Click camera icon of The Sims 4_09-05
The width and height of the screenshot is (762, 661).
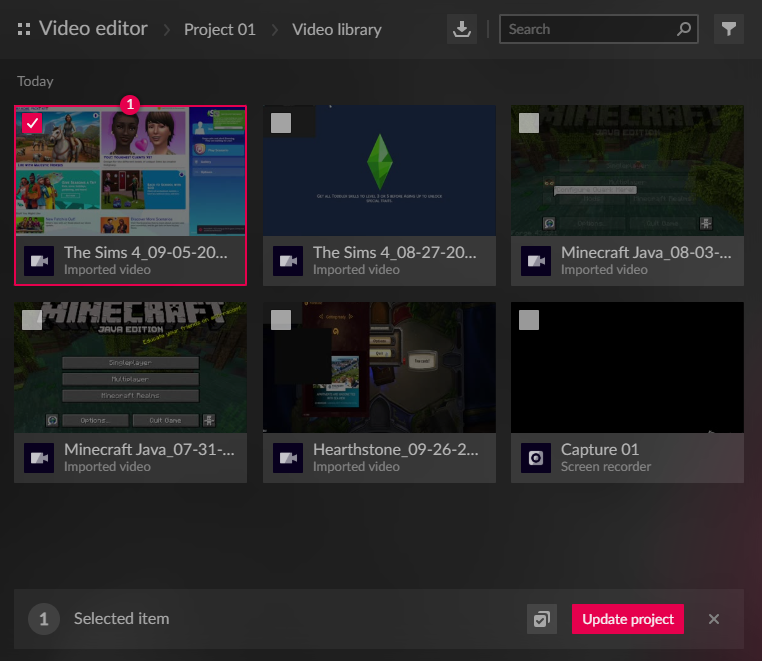tap(39, 261)
